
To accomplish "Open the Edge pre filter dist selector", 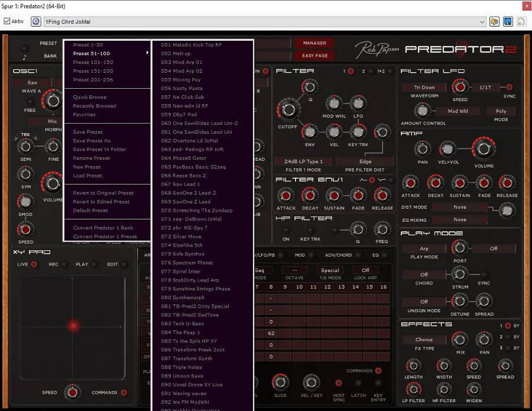I will click(365, 161).
